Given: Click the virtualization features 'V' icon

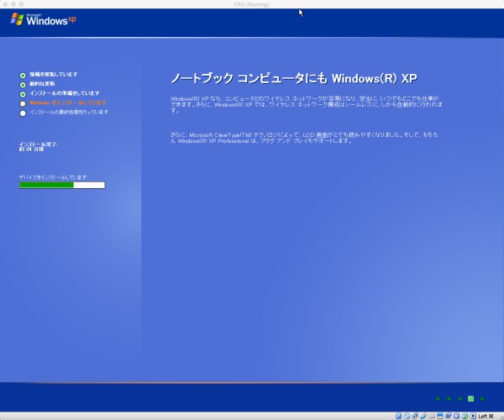Looking at the screenshot, I should (456, 416).
